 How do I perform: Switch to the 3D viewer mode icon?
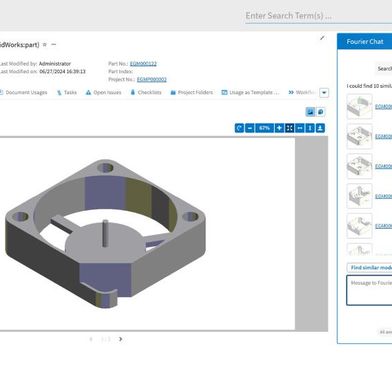coord(320,112)
